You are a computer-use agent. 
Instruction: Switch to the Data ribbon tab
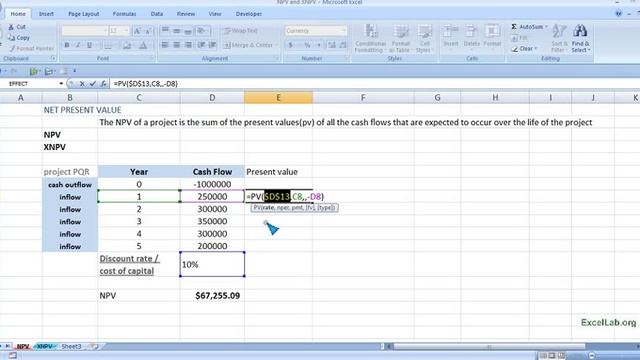coord(157,14)
